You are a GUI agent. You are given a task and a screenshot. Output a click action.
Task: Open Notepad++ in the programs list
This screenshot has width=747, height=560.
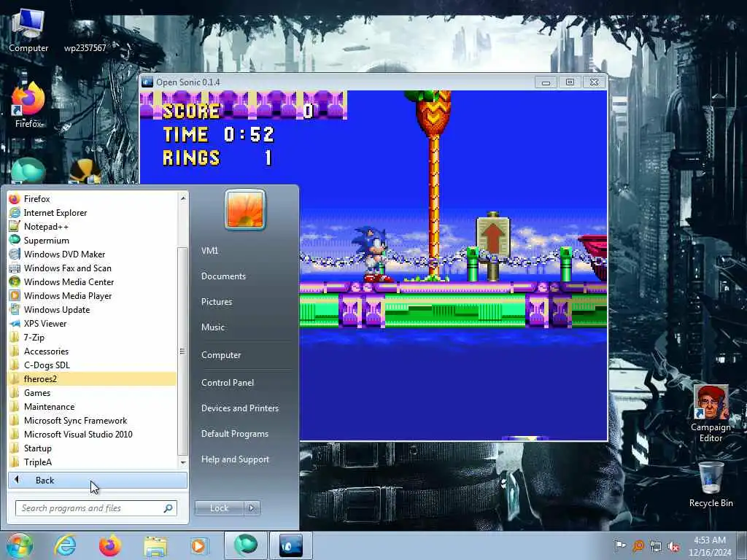click(x=92, y=227)
